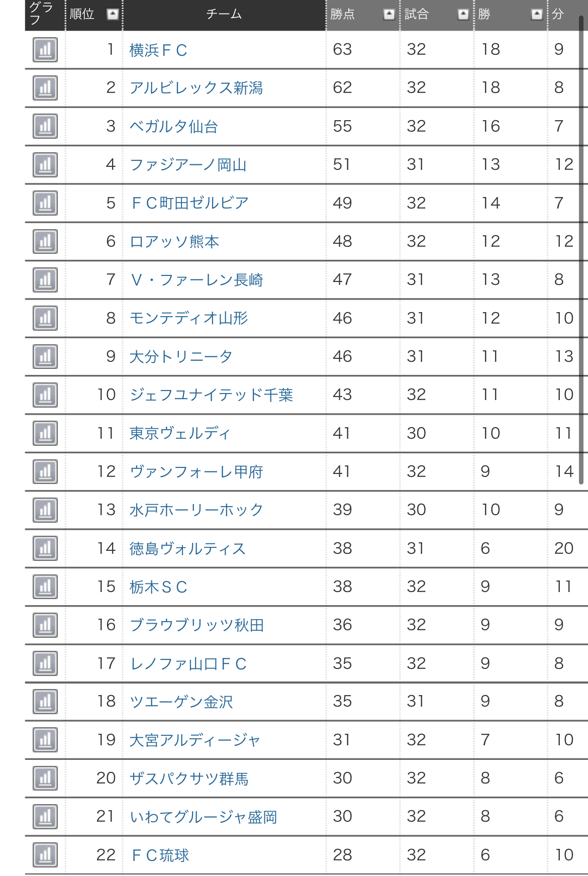The height and width of the screenshot is (876, 588).
Task: Click graph icon beside ベガルタ仙台
Action: click(x=45, y=126)
